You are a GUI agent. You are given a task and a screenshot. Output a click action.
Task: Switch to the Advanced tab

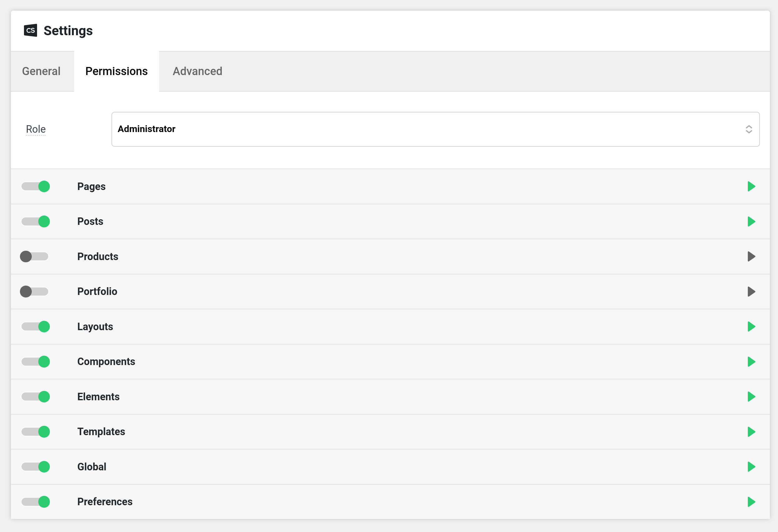[x=197, y=71]
